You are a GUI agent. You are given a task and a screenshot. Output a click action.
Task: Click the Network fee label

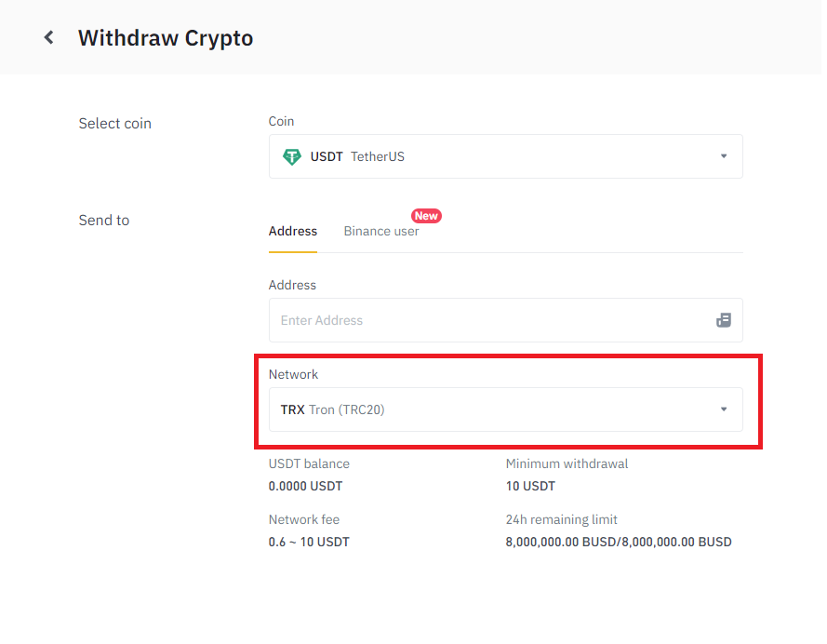304,519
